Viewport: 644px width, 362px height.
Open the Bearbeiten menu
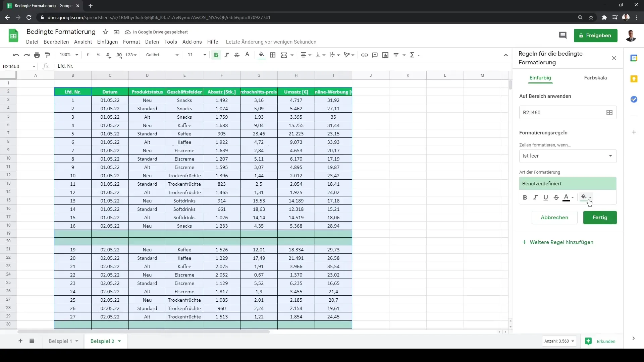(56, 42)
